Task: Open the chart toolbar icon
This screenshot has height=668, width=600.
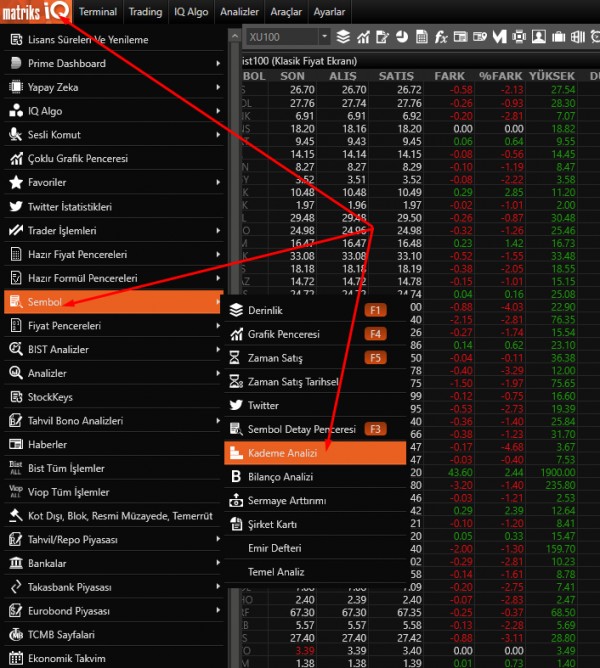Action: (x=363, y=37)
